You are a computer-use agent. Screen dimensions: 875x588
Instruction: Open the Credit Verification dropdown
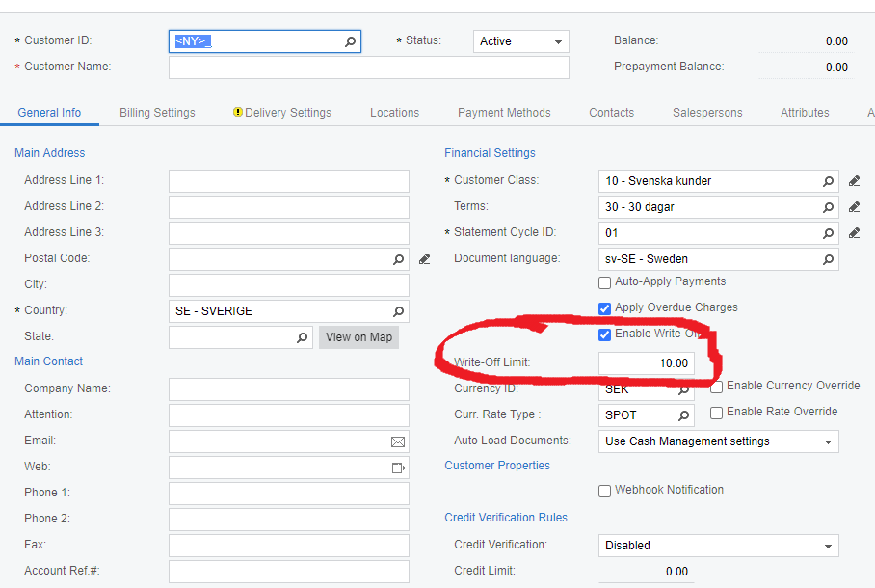828,546
